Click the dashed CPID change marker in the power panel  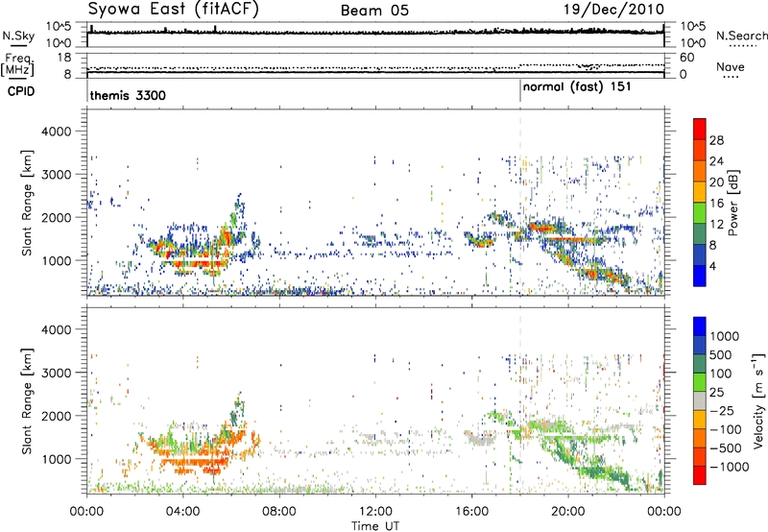coord(520,201)
